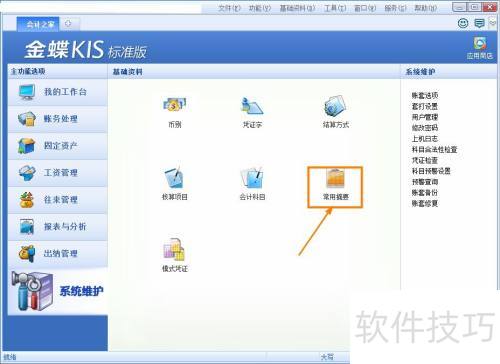Select 系统维护 module in sidebar
The image size is (500, 364).
click(x=58, y=291)
